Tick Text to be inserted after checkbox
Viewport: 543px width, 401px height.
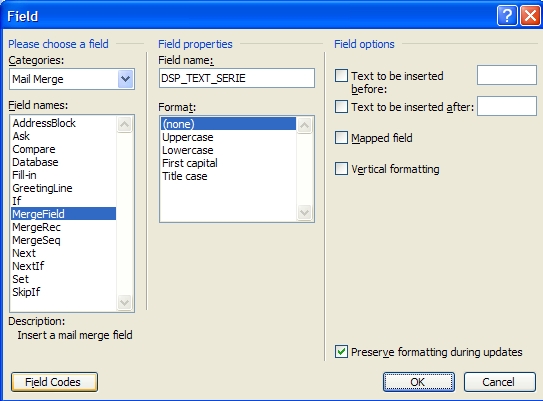click(341, 107)
